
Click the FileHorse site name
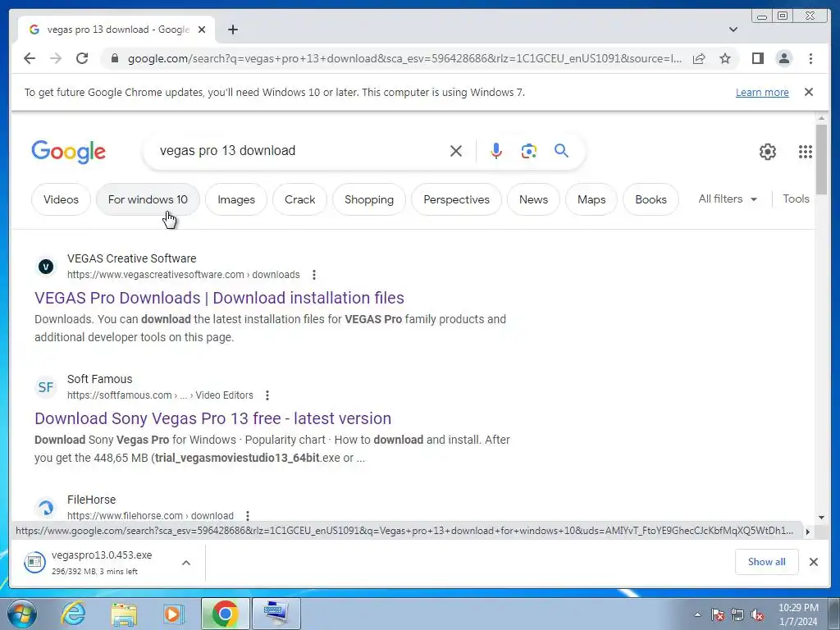coord(91,500)
